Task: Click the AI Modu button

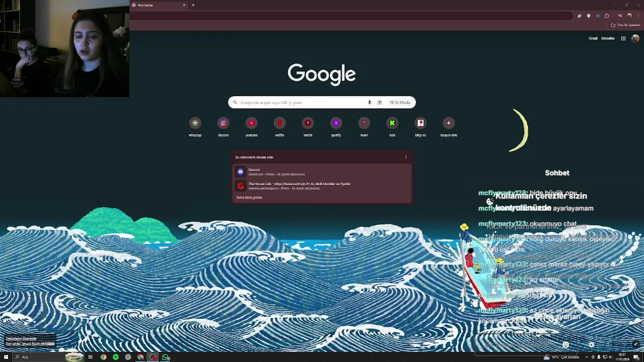Action: [400, 103]
